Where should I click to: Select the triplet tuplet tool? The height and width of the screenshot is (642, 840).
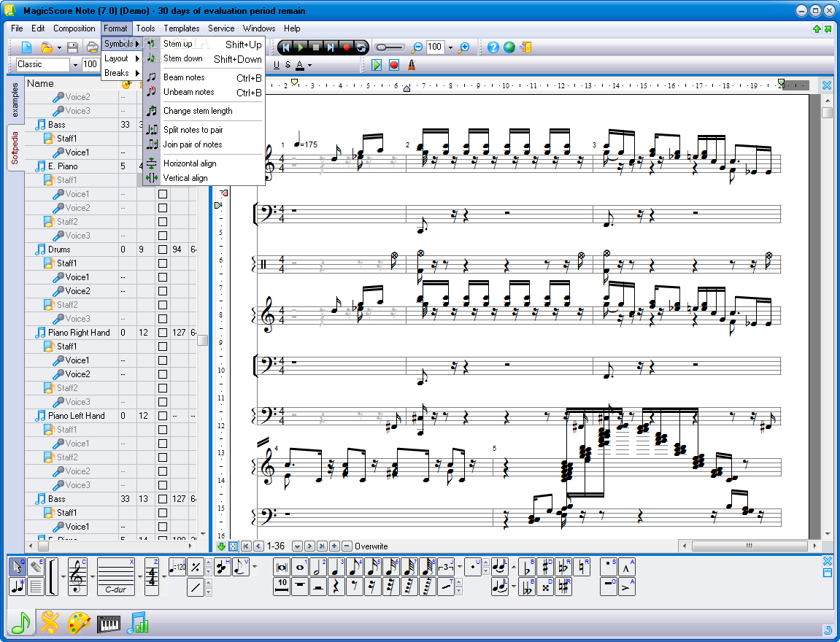click(446, 567)
